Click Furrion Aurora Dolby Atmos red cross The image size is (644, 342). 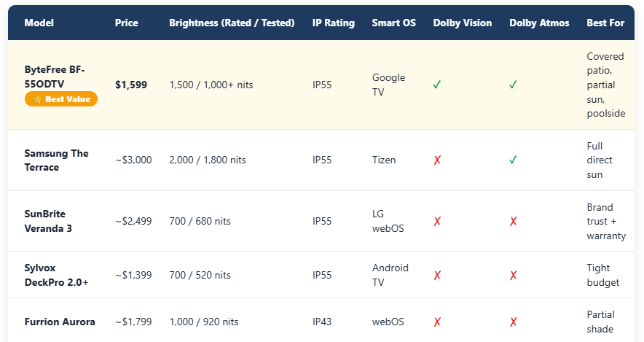pos(513,322)
